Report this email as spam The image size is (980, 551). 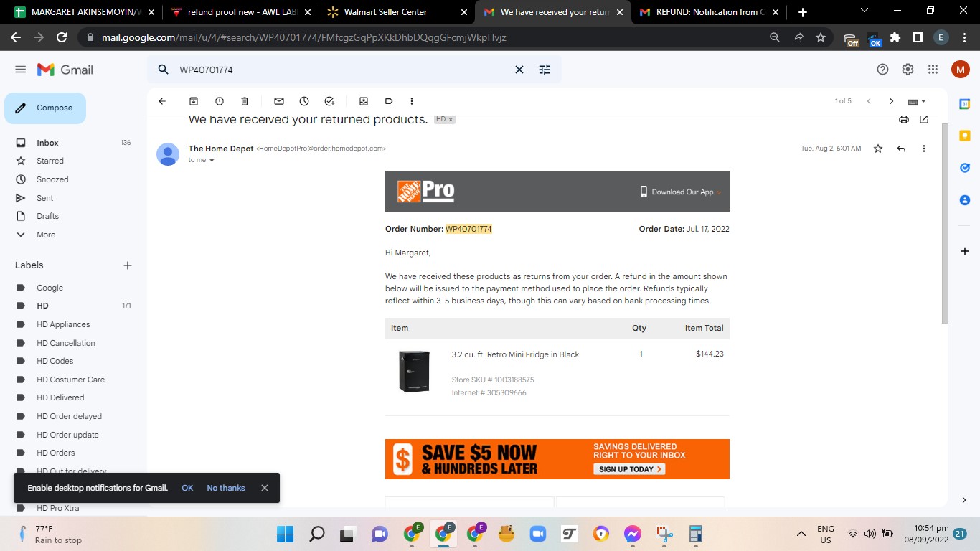[x=220, y=101]
